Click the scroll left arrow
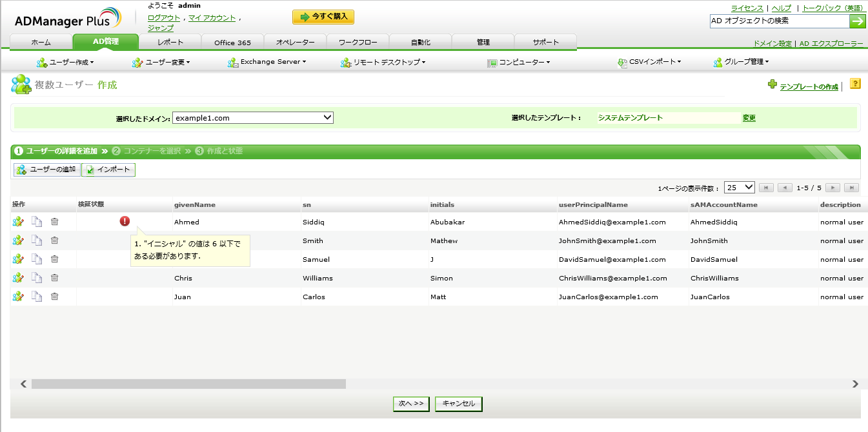 pyautogui.click(x=23, y=384)
